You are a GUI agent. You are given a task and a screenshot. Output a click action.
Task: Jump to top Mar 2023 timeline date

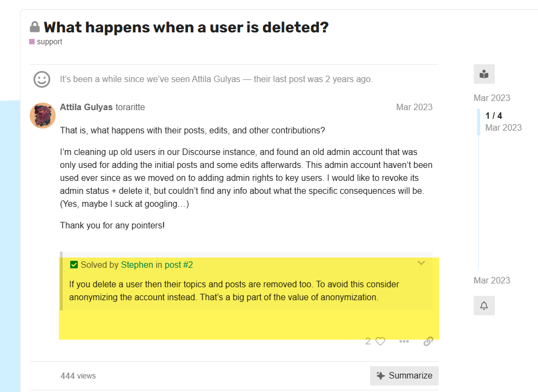492,98
